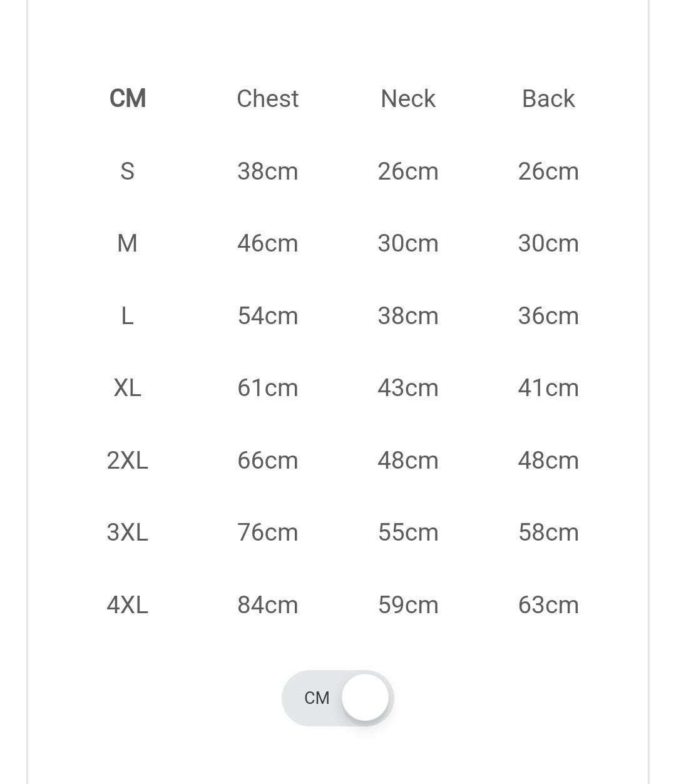Click the 46cm chest value
Image resolution: width=676 pixels, height=784 pixels.
click(x=267, y=243)
